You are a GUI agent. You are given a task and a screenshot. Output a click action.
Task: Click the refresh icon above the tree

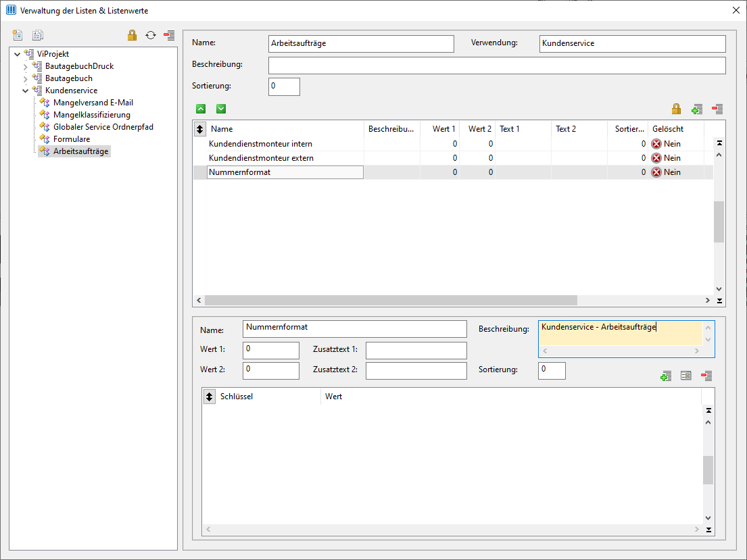[151, 35]
